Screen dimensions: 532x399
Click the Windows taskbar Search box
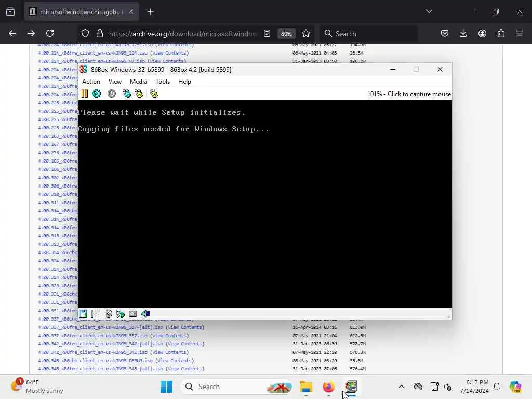[236, 387]
